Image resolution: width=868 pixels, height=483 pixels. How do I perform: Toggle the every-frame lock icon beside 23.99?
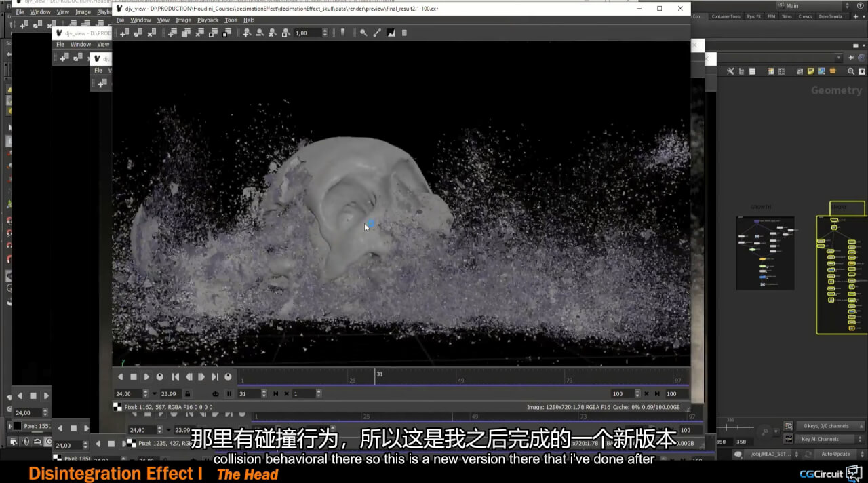click(x=188, y=393)
